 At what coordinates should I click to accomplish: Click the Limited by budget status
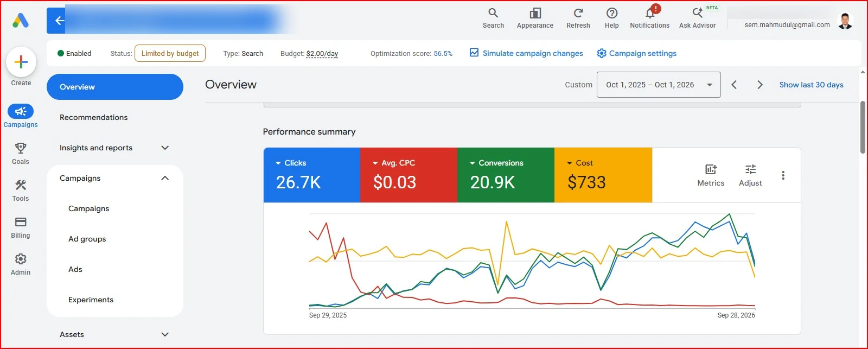tap(170, 53)
